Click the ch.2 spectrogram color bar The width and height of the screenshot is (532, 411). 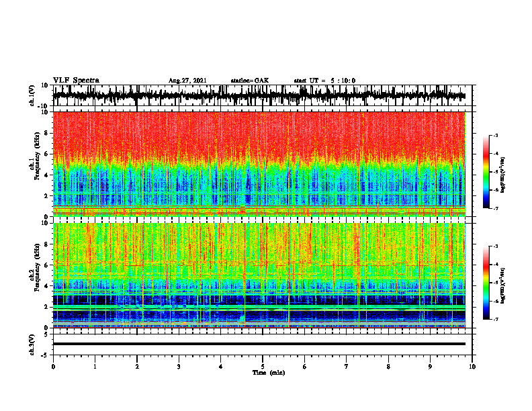click(486, 283)
